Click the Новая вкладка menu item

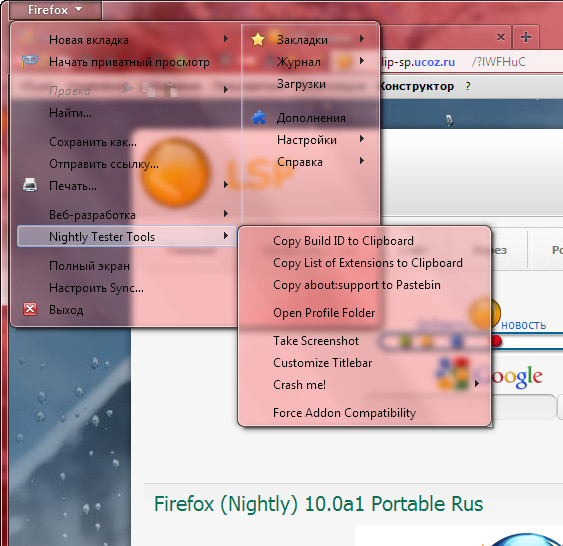coord(89,40)
